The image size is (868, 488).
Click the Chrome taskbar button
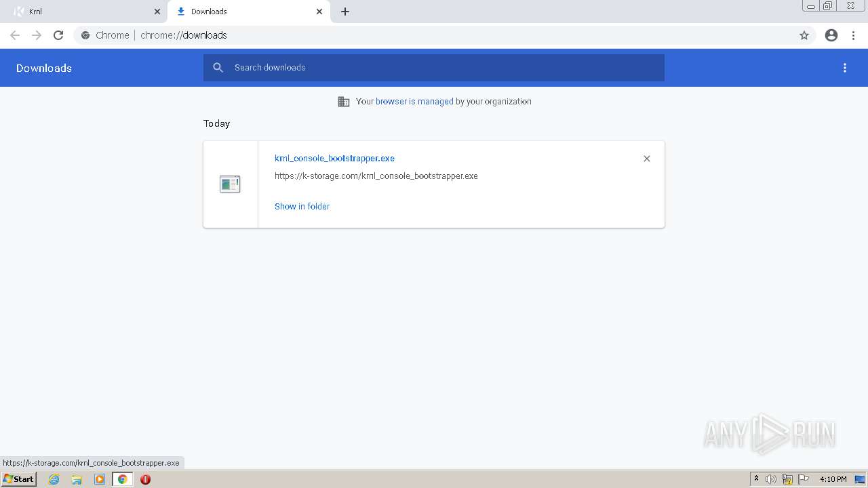(x=122, y=479)
